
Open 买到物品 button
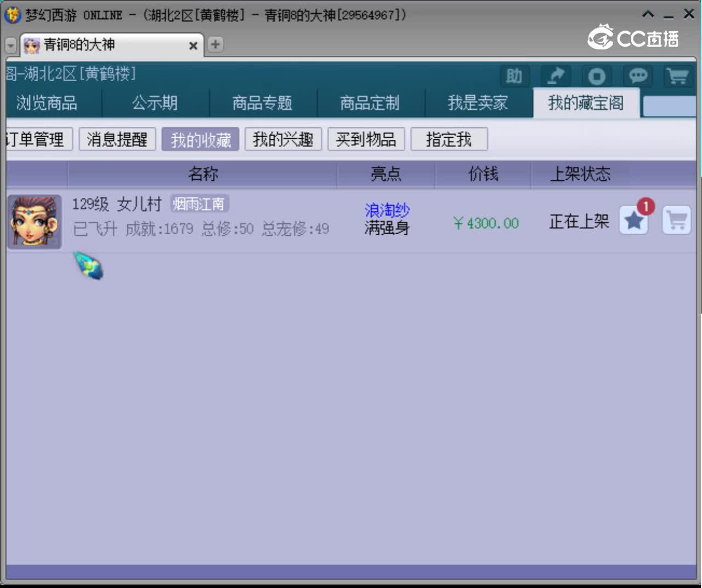pyautogui.click(x=366, y=139)
